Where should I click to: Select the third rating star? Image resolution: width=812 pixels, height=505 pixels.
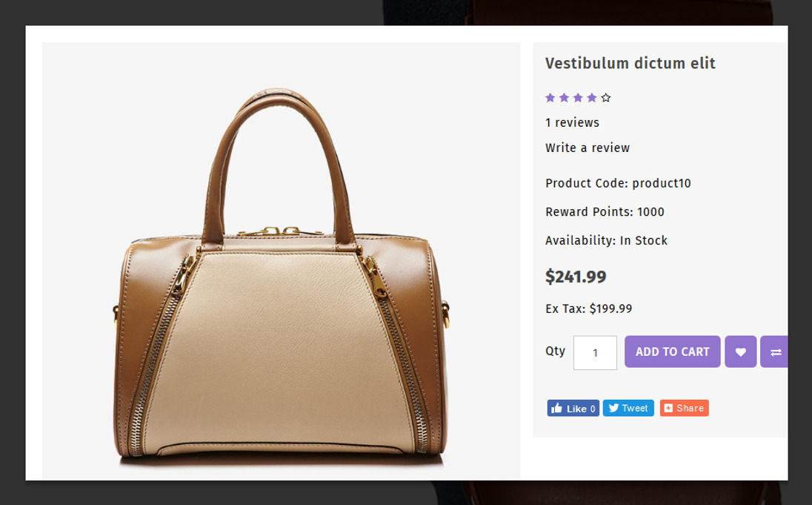coord(578,98)
